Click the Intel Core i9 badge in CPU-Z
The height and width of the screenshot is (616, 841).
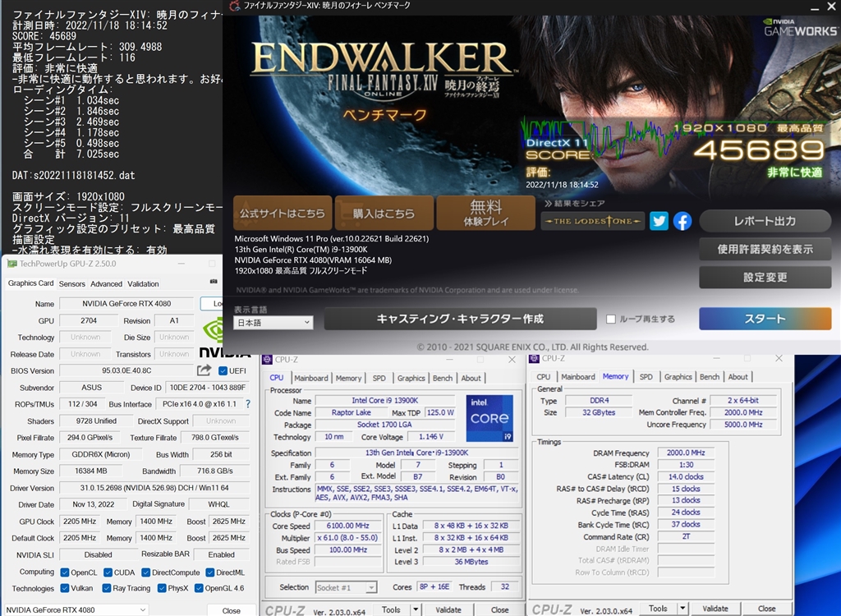point(489,419)
